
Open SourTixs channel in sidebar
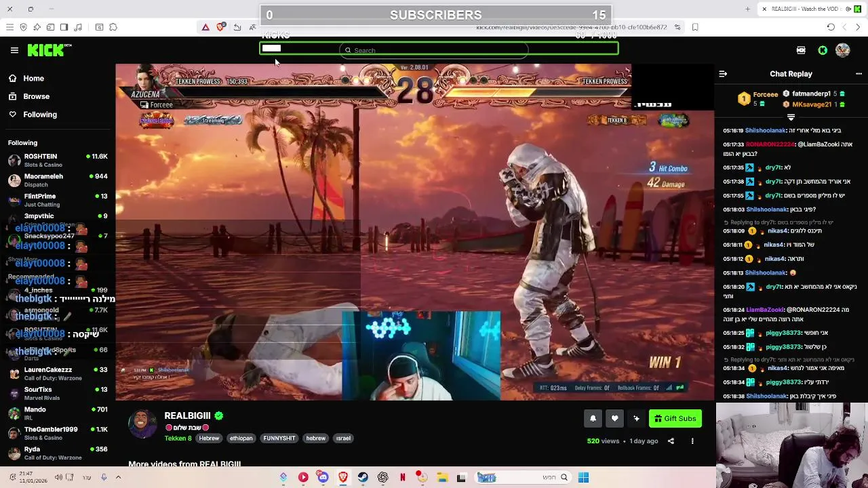tap(58, 393)
